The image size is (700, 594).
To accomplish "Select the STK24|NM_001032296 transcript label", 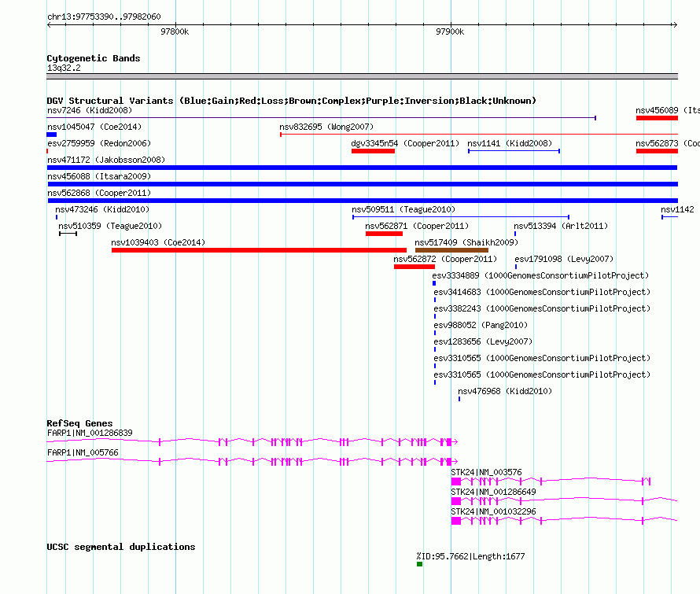I will (493, 511).
